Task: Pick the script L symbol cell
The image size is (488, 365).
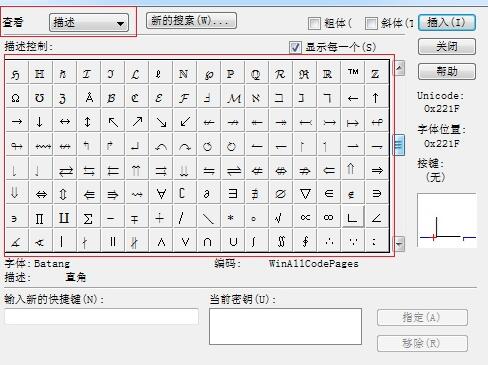Action: coord(137,73)
